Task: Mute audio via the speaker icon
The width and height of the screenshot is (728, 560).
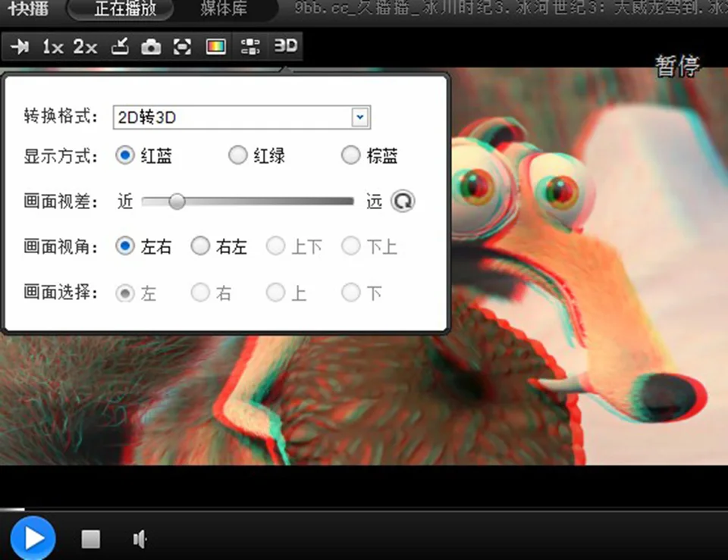Action: (140, 539)
